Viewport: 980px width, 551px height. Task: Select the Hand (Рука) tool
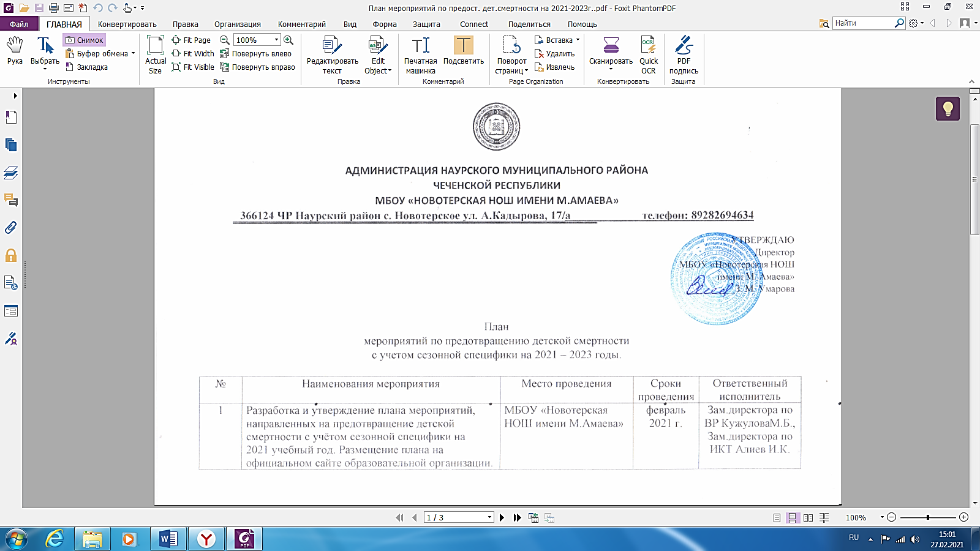coord(15,50)
